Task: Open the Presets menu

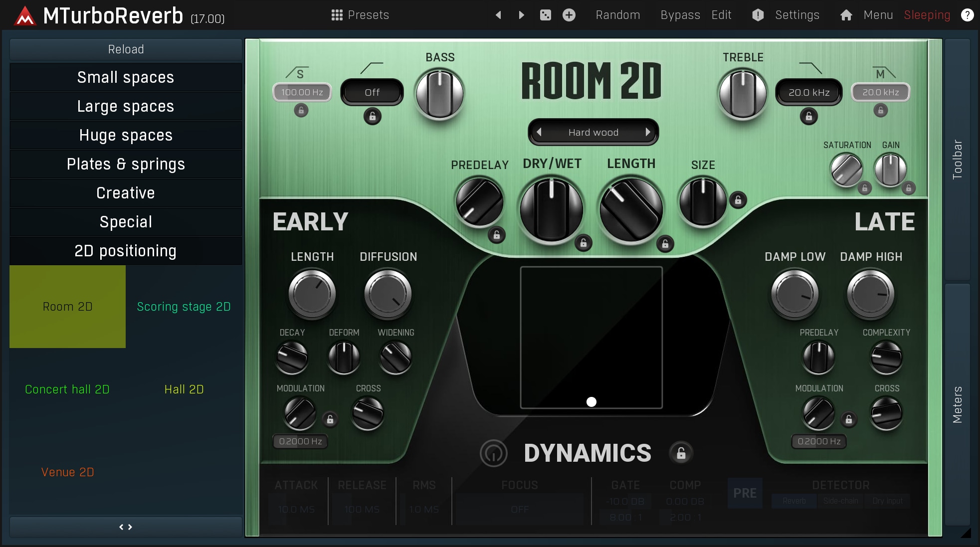Action: [360, 15]
